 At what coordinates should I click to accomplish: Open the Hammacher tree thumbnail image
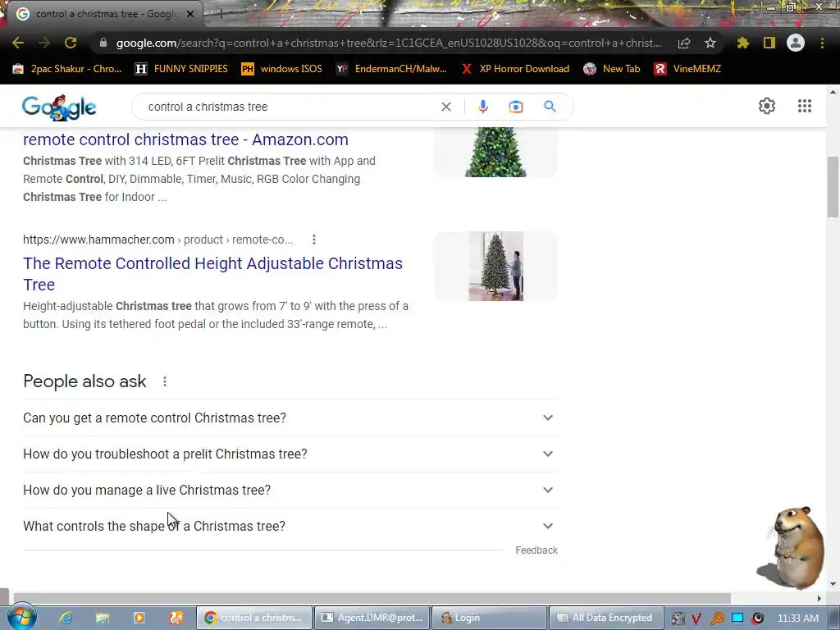coord(496,267)
